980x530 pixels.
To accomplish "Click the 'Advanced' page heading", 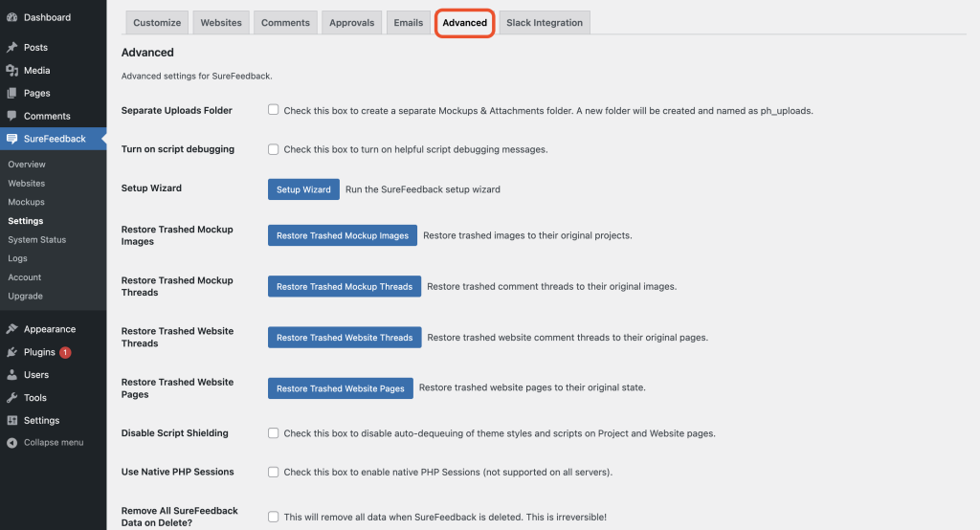I will pyautogui.click(x=147, y=53).
